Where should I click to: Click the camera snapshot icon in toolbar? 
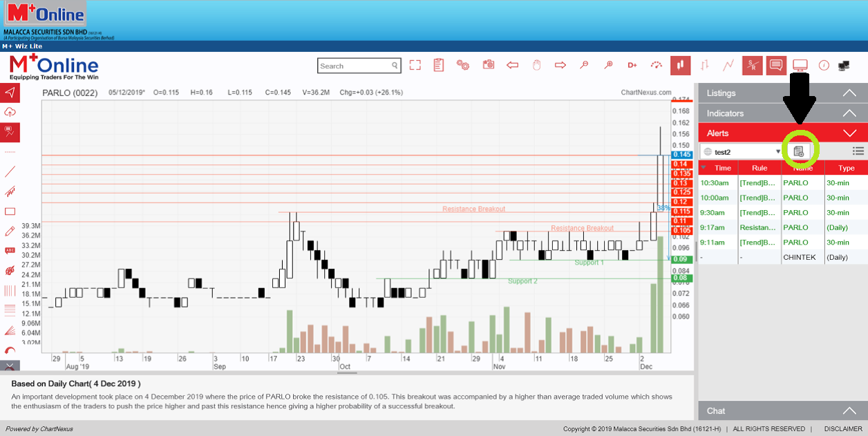pyautogui.click(x=489, y=65)
